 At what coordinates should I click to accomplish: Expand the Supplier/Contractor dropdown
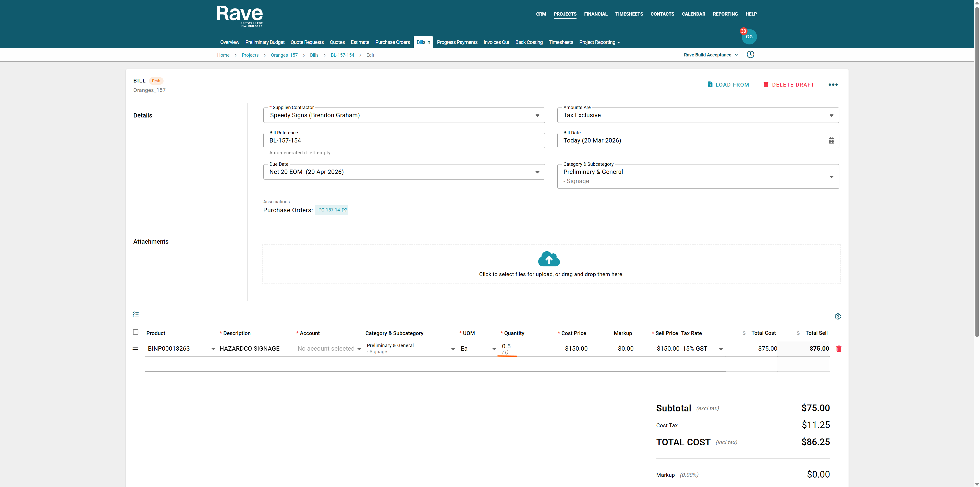(537, 115)
